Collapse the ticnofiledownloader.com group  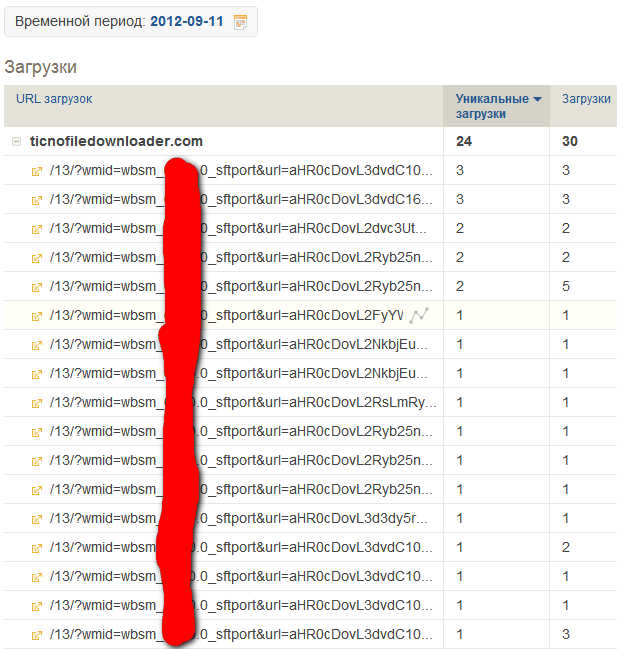tap(16, 142)
